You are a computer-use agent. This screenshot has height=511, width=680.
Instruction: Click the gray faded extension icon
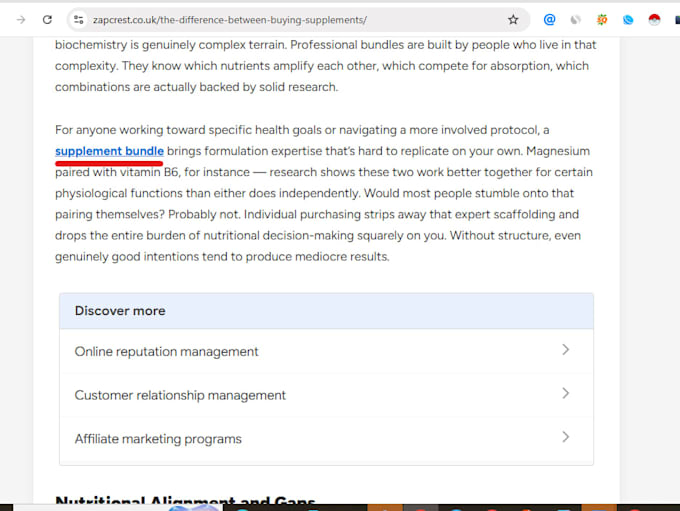click(575, 20)
